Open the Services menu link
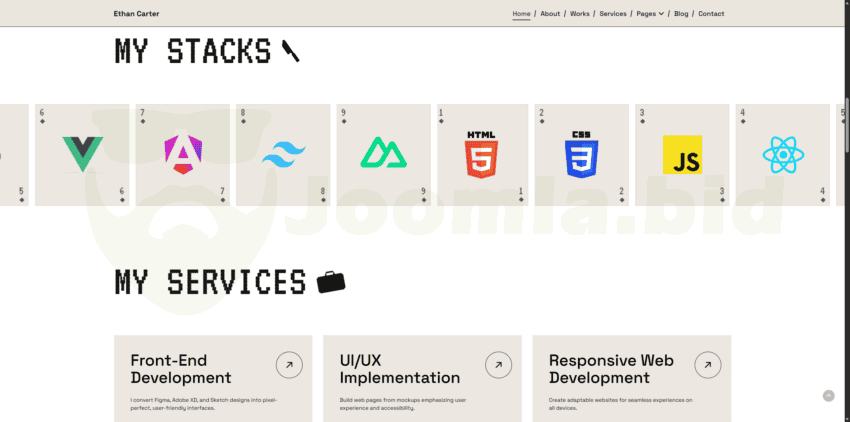 coord(613,14)
